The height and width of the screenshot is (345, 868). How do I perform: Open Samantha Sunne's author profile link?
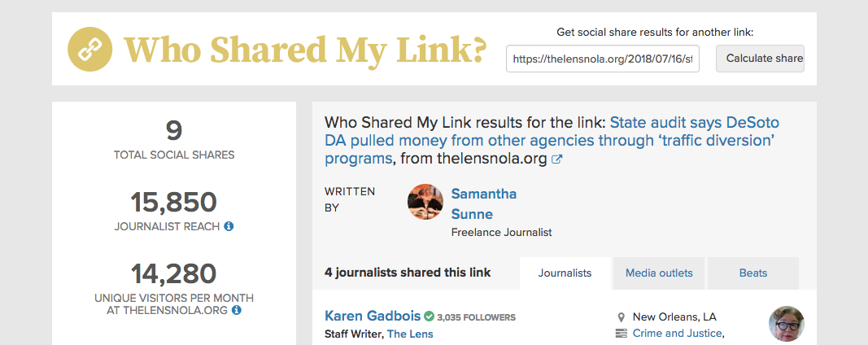point(484,203)
